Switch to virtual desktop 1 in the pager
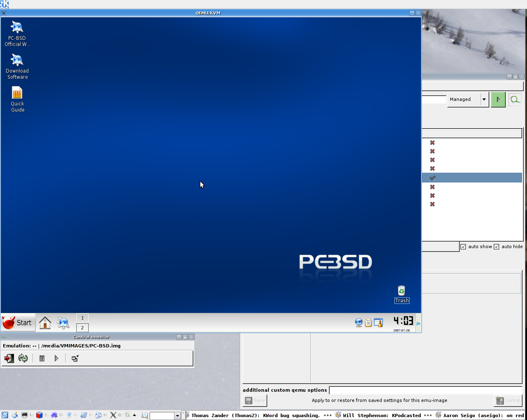This screenshot has width=527, height=420. tap(82, 318)
